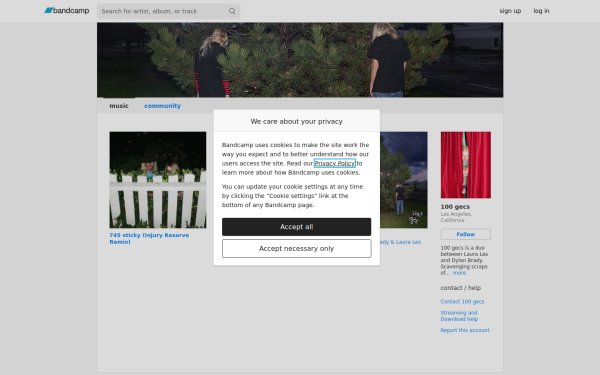Image resolution: width=600 pixels, height=375 pixels.
Task: Switch to the music tab
Action: (x=119, y=106)
